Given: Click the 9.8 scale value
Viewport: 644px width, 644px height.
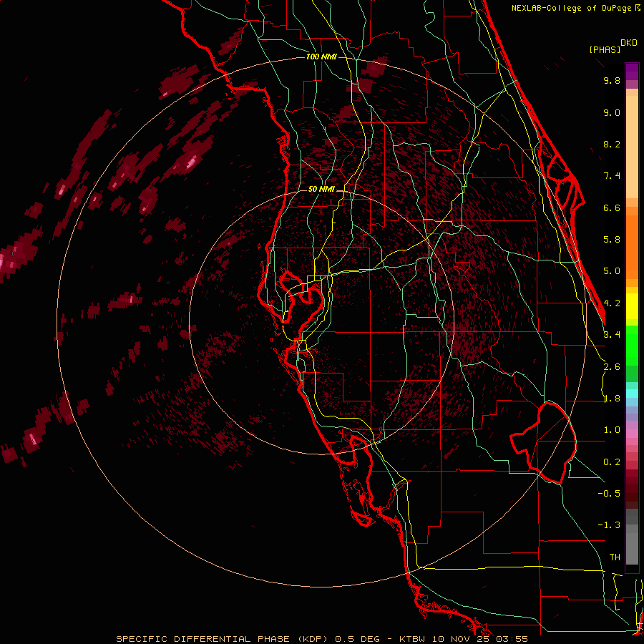Looking at the screenshot, I should tap(612, 80).
